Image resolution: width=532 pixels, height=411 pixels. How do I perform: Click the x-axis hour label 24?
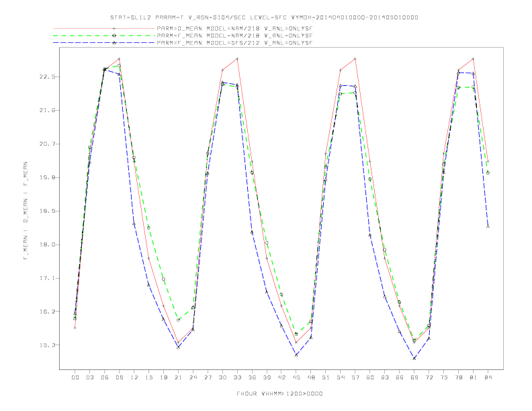[193, 377]
